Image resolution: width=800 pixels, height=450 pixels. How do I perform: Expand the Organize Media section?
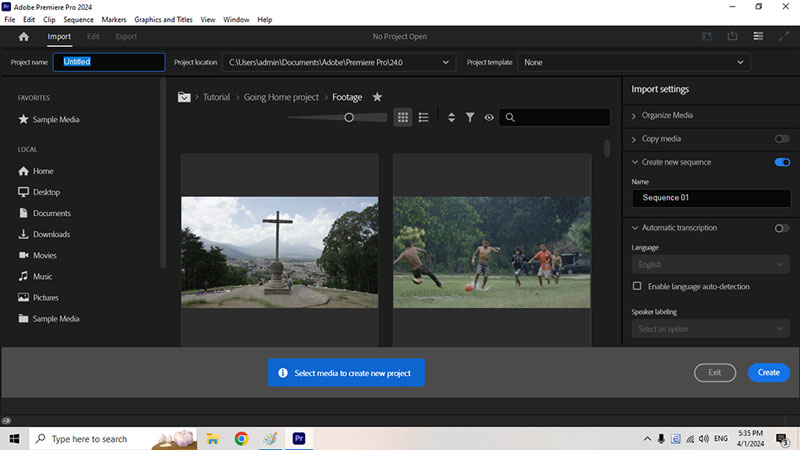point(669,116)
